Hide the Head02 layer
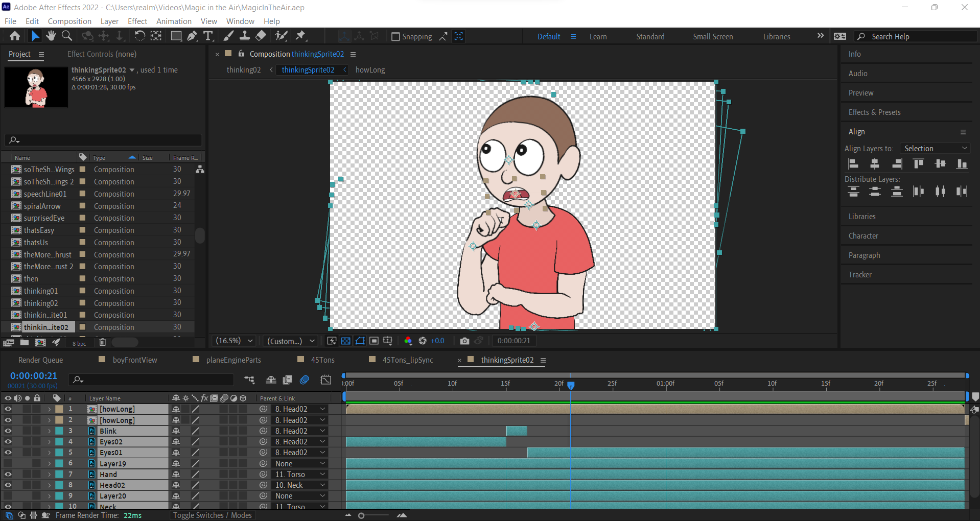Image resolution: width=980 pixels, height=521 pixels. click(x=8, y=485)
